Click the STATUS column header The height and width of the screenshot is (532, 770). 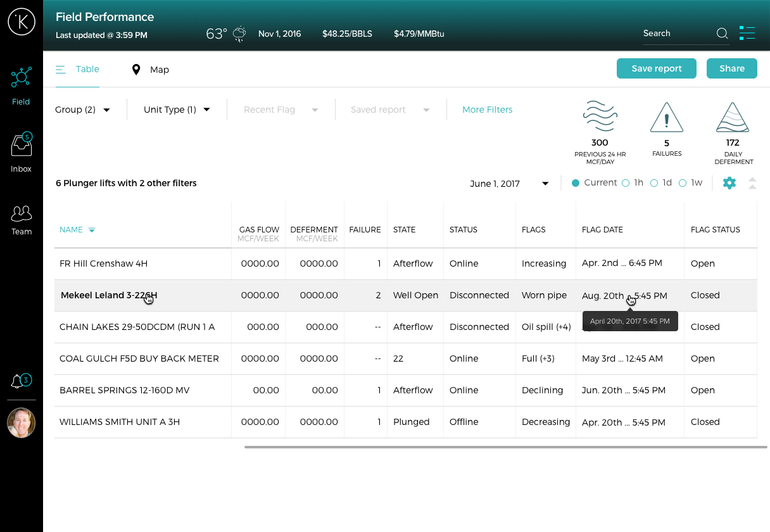pos(464,230)
